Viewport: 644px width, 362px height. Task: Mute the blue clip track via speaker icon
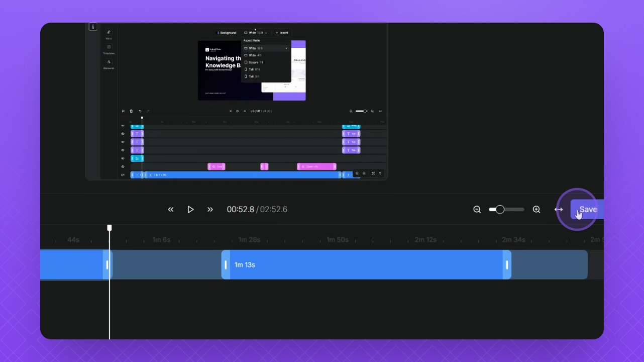123,175
